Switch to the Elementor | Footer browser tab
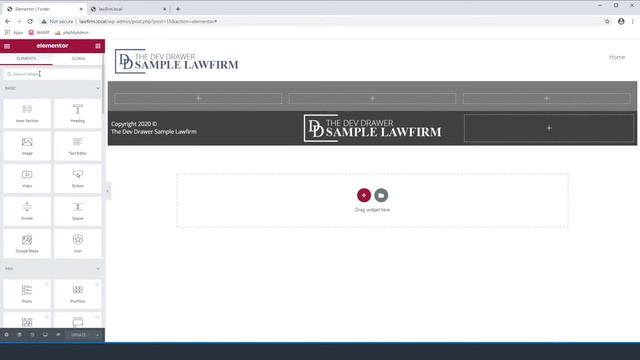The width and height of the screenshot is (640, 360). point(45,9)
